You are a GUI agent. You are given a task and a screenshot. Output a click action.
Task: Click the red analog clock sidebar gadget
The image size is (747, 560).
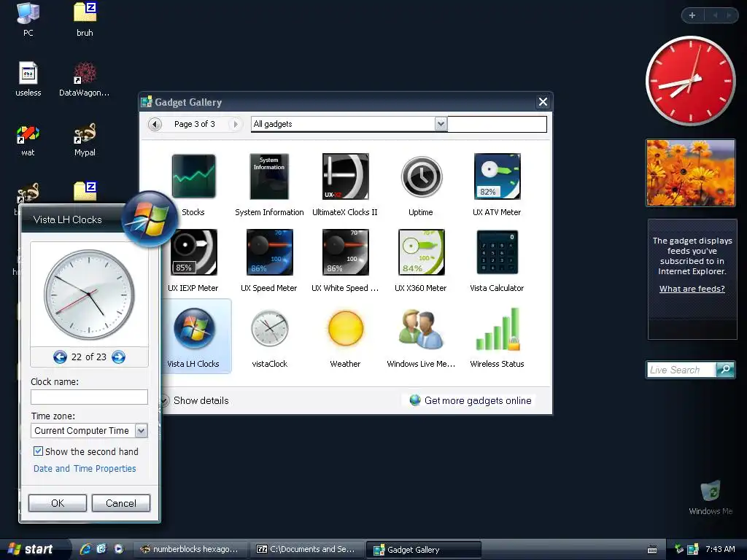[690, 81]
